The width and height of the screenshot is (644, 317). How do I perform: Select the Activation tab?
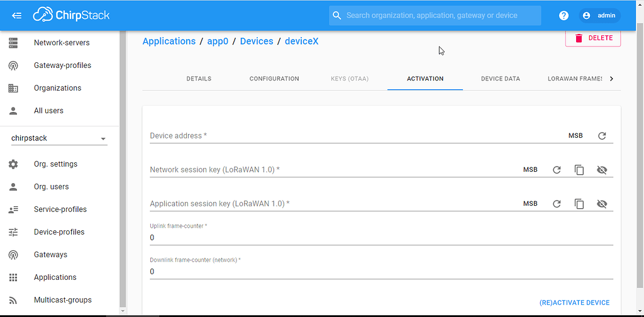(425, 79)
